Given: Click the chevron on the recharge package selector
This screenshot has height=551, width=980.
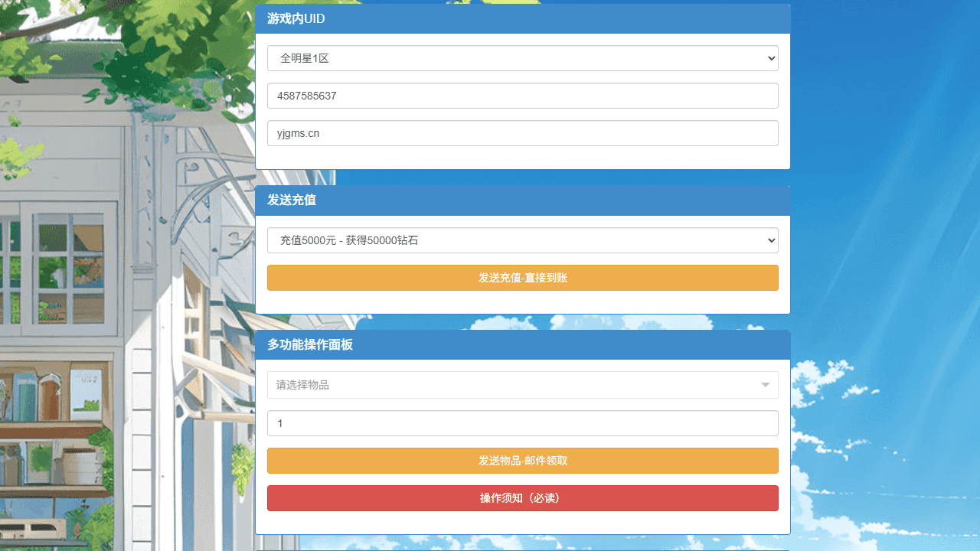Looking at the screenshot, I should click(x=771, y=240).
